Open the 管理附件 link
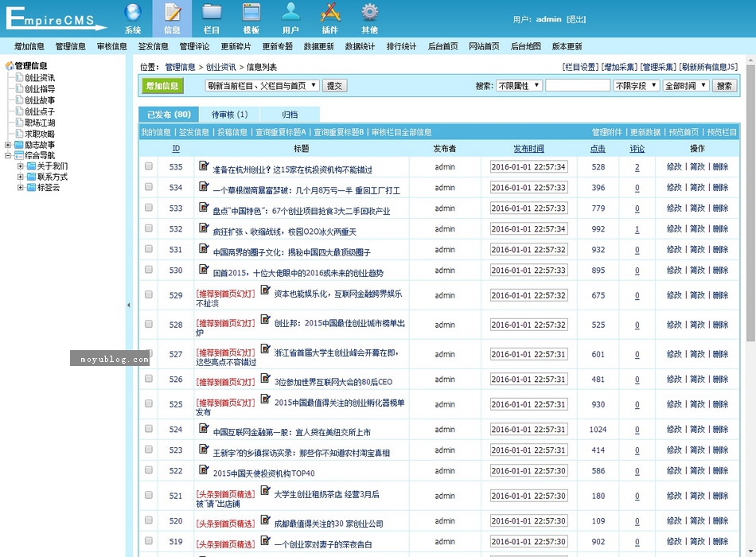The width and height of the screenshot is (756, 557). pyautogui.click(x=607, y=132)
